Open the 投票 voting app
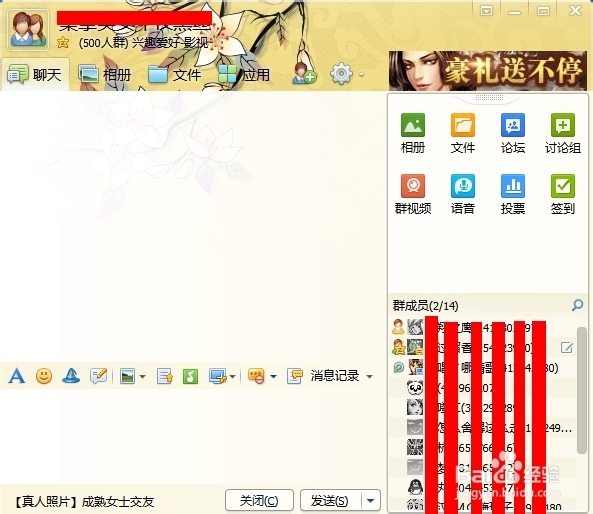593x514 pixels. (x=513, y=194)
